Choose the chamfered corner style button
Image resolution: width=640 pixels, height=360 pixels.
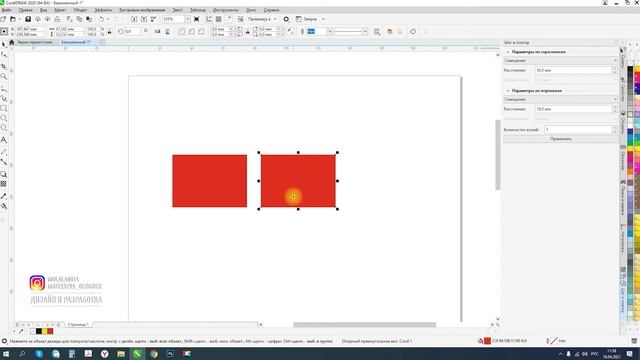(x=201, y=31)
